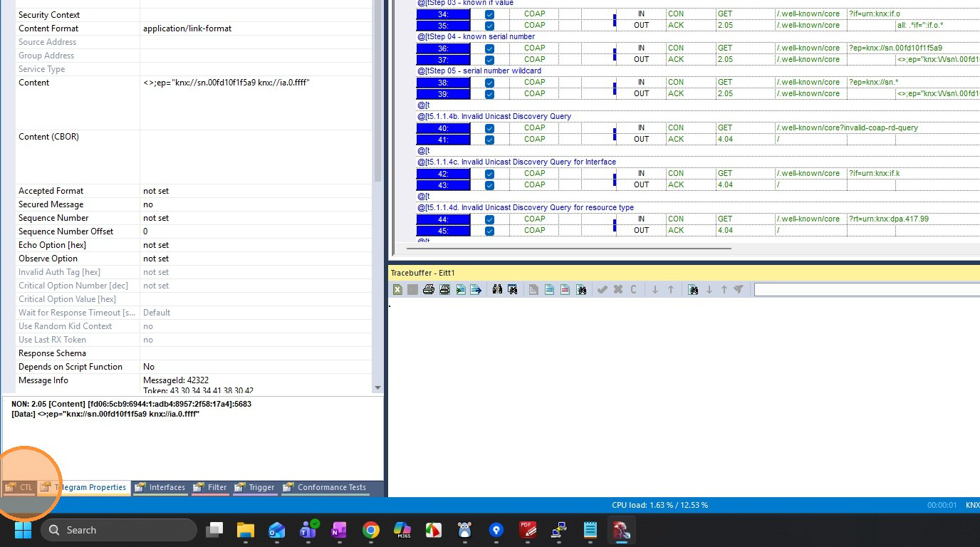Select the 'Response Schema' property row

194,353
